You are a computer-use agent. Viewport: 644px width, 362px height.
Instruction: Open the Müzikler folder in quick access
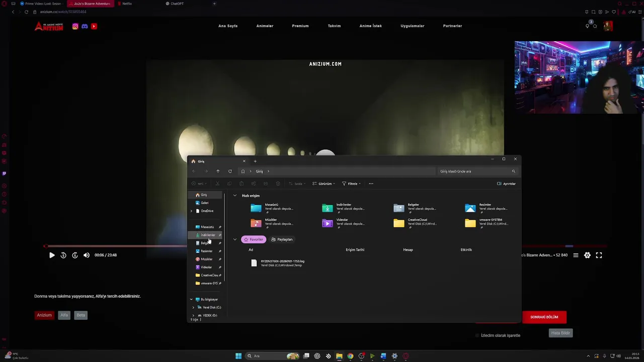coord(272,223)
